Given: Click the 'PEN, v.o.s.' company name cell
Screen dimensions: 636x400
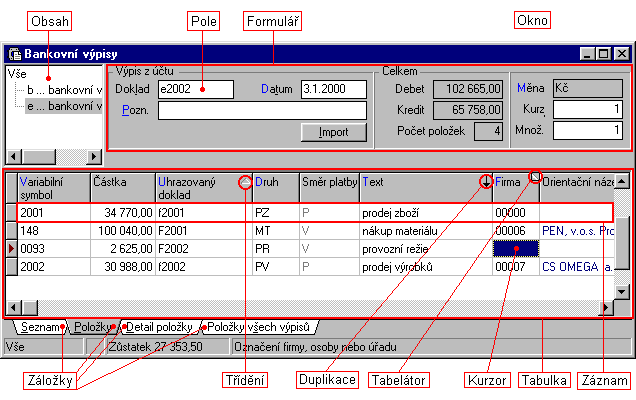Looking at the screenshot, I should pyautogui.click(x=577, y=231).
